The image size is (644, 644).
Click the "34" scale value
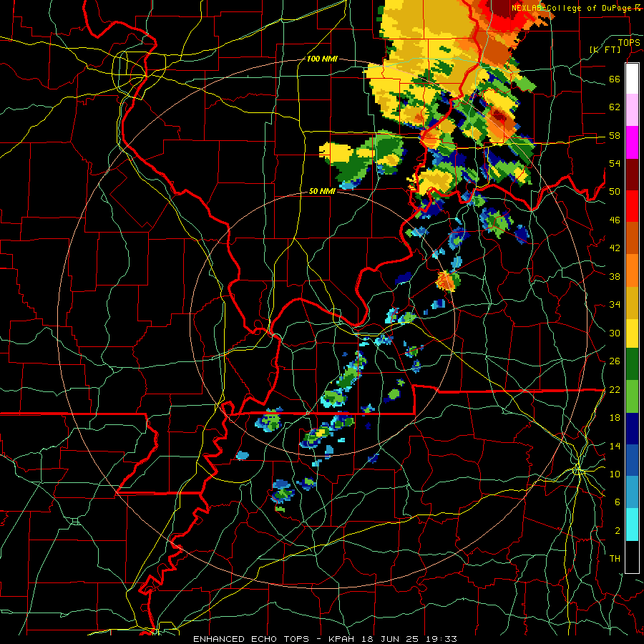[x=615, y=305]
